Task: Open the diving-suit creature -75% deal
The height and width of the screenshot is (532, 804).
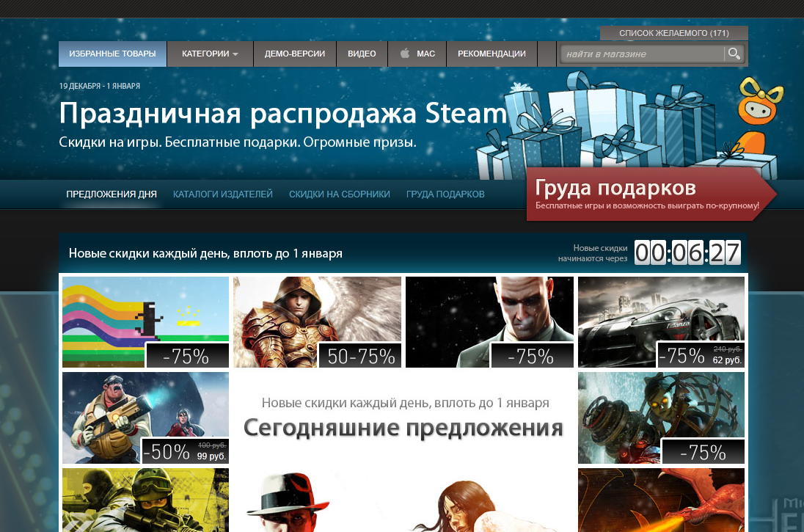Action: click(662, 418)
